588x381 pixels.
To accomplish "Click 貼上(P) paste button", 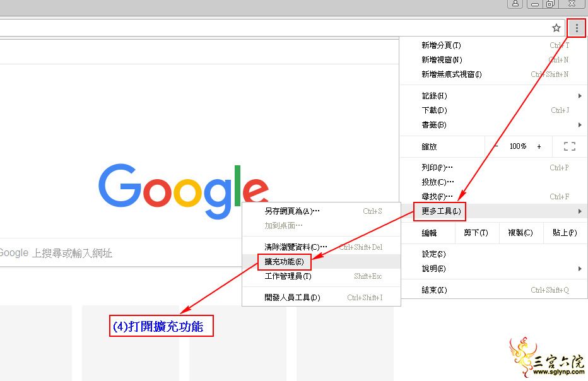I will pyautogui.click(x=565, y=233).
